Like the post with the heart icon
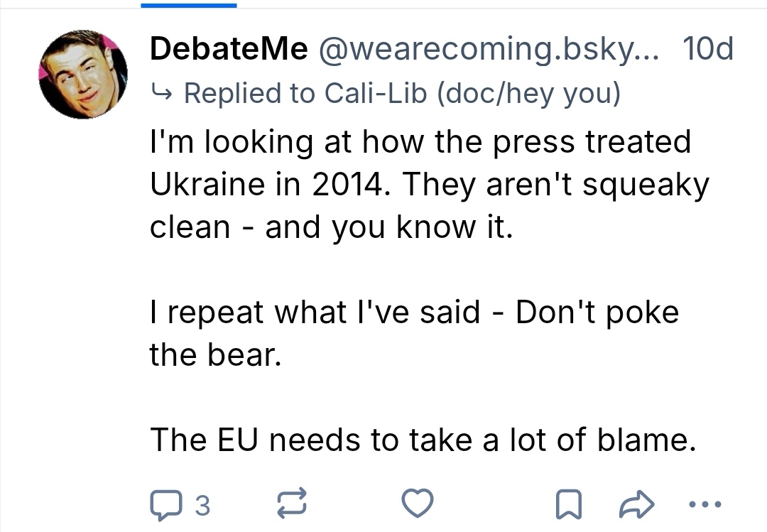The image size is (767, 532). tap(418, 504)
